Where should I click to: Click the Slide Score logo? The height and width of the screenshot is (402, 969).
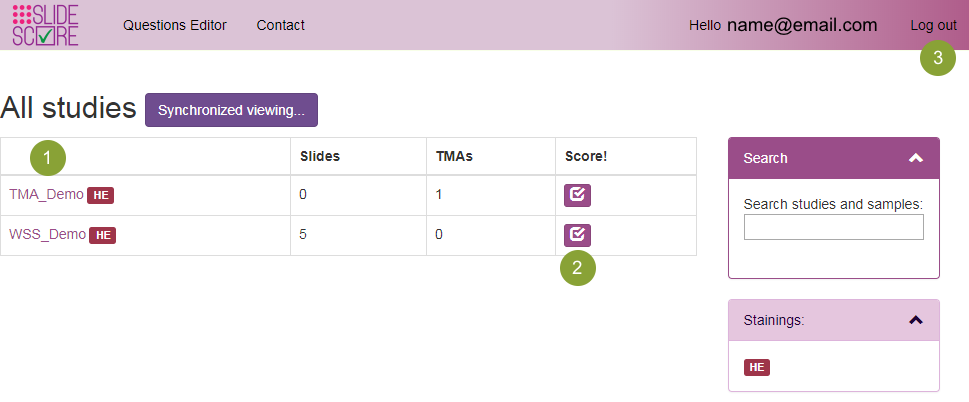click(x=45, y=25)
